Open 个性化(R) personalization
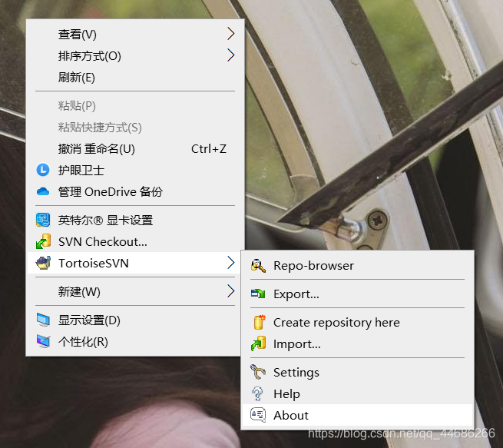The height and width of the screenshot is (448, 503). (135, 341)
